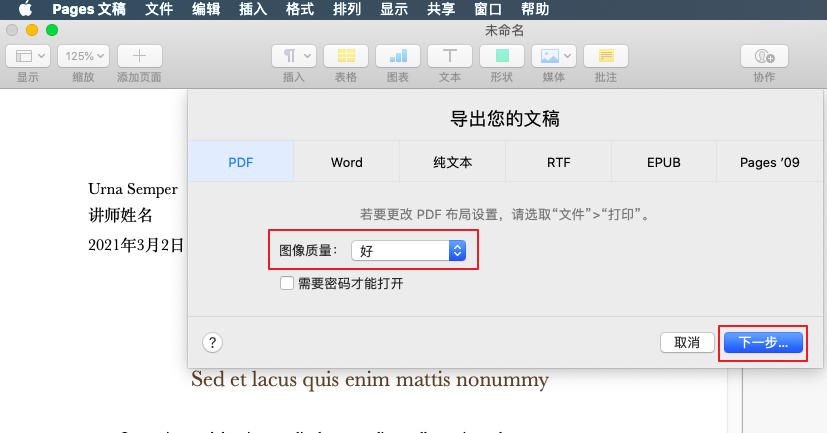Screen dimensions: 827x433
Task: Select the 纯文本 export tab
Action: tap(453, 162)
